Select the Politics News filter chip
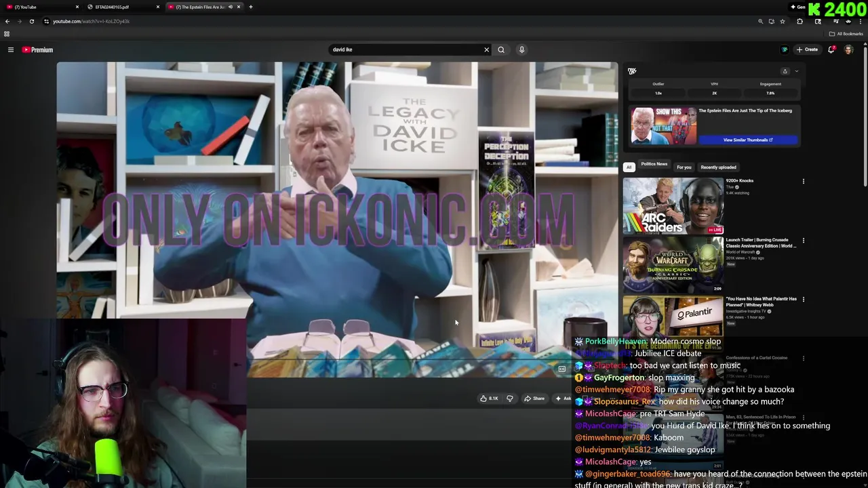 click(x=654, y=165)
